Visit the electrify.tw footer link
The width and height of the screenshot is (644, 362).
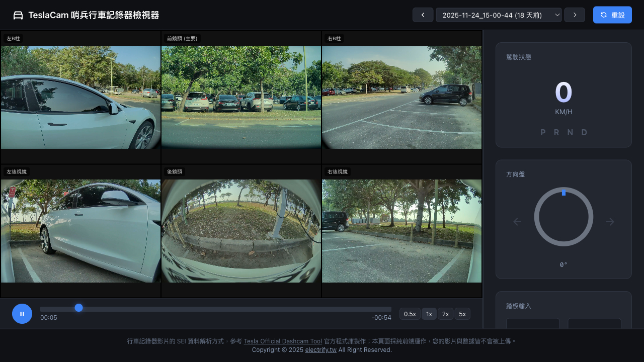pyautogui.click(x=320, y=349)
